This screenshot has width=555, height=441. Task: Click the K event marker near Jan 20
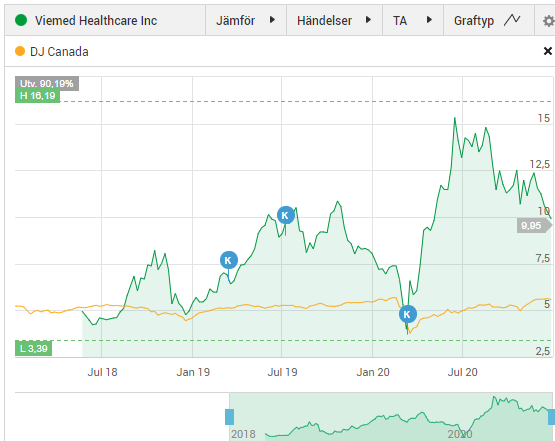[x=407, y=314]
